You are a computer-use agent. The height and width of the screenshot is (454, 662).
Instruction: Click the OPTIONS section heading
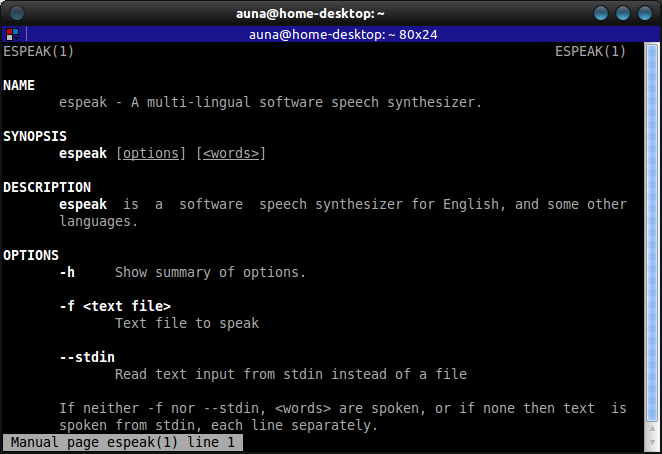[31, 256]
